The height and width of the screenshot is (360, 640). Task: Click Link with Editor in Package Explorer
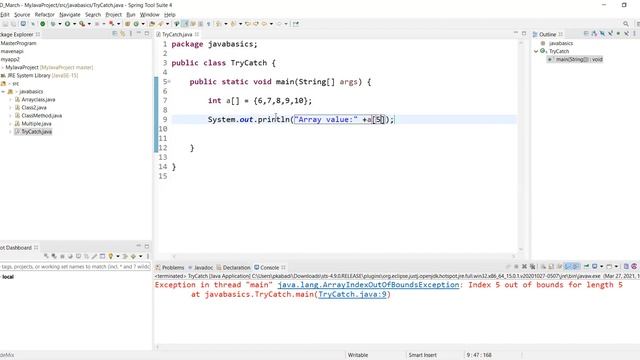click(x=122, y=34)
